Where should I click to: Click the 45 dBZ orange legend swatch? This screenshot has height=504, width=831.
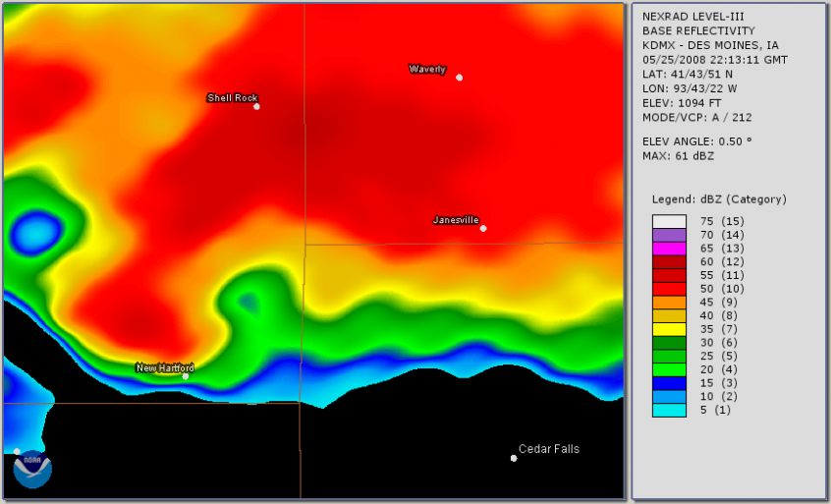[x=669, y=302]
